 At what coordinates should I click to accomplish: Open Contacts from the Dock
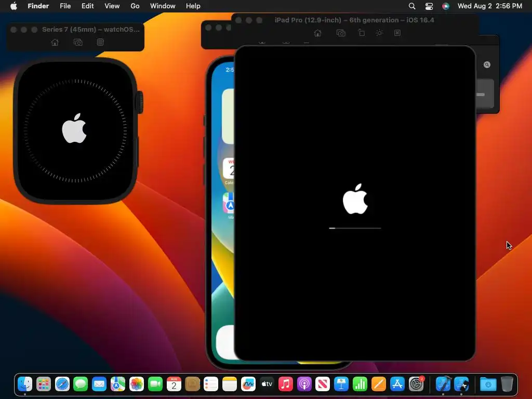pyautogui.click(x=192, y=384)
